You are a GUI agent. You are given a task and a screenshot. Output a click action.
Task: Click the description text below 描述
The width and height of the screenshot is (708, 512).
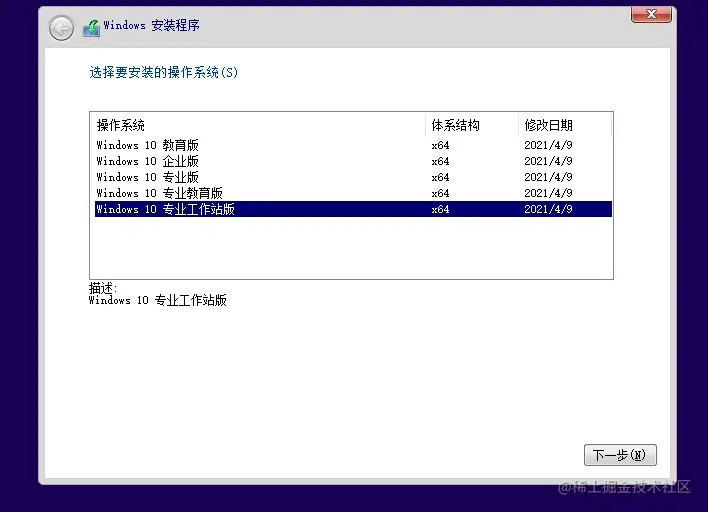click(158, 300)
